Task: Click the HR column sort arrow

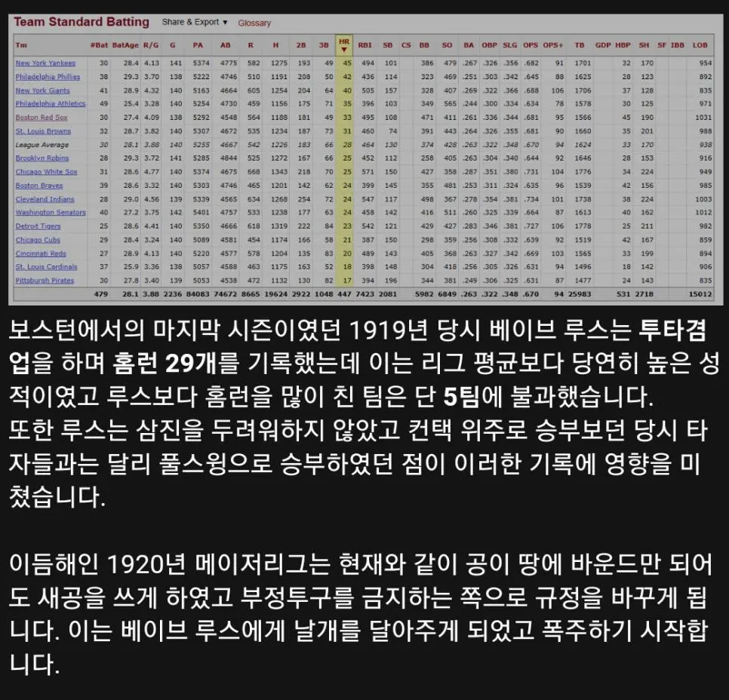Action: [345, 50]
